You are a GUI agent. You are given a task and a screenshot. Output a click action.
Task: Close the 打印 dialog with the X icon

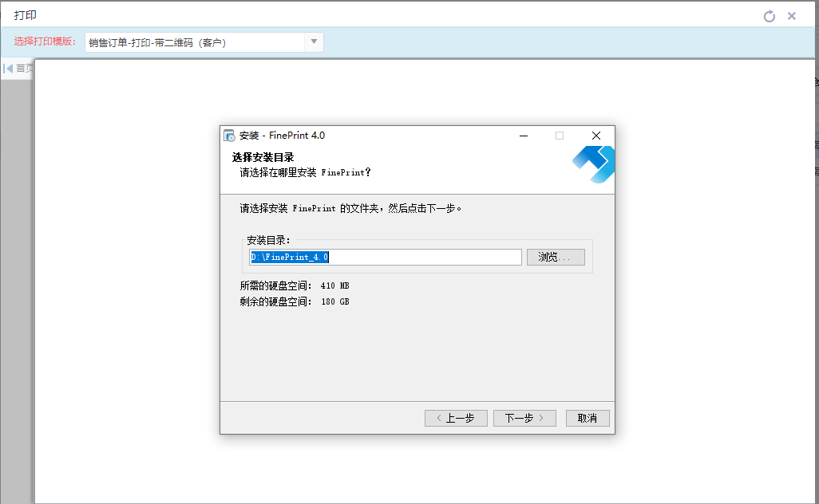click(792, 16)
